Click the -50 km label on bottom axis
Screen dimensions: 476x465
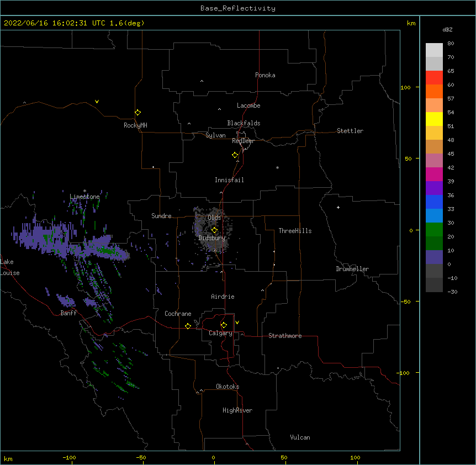[141, 457]
